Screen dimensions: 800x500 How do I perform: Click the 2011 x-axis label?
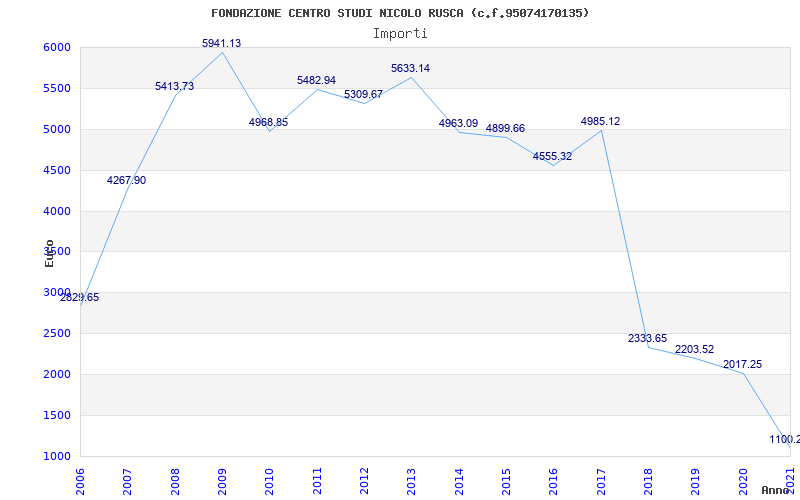(x=317, y=482)
